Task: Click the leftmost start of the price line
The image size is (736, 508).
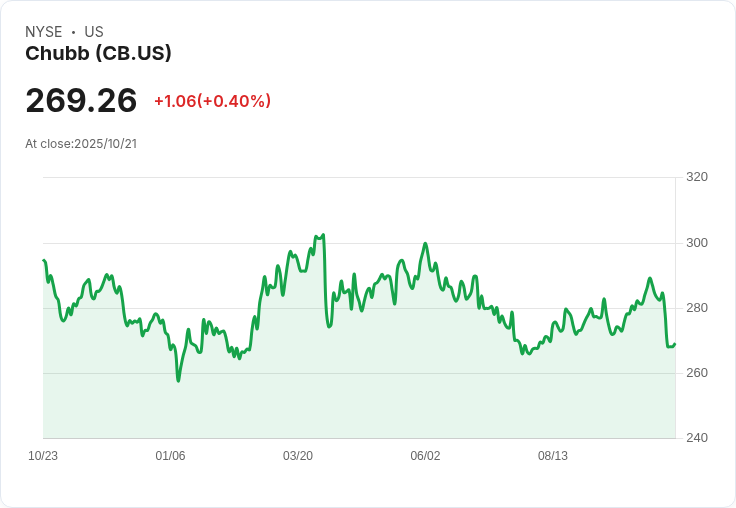Action: coord(44,260)
